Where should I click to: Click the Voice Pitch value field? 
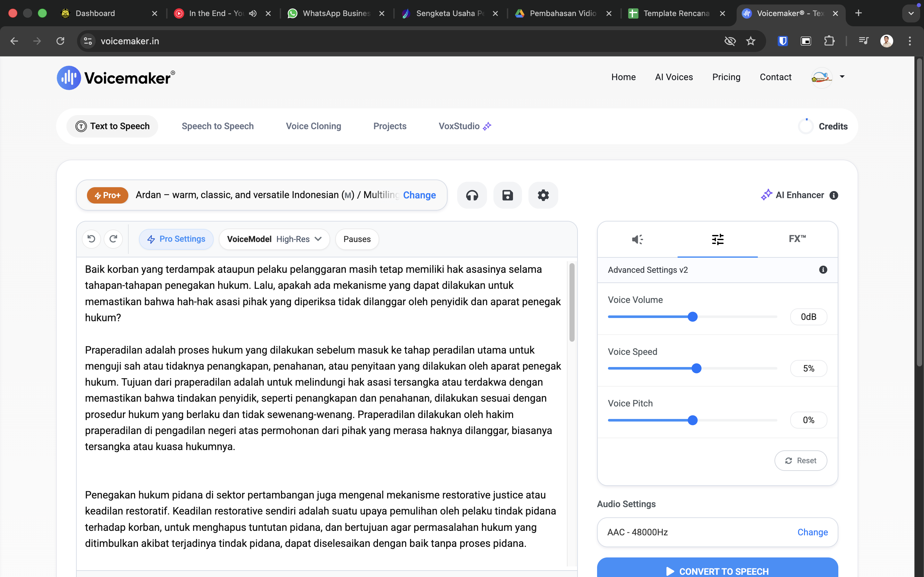808,420
